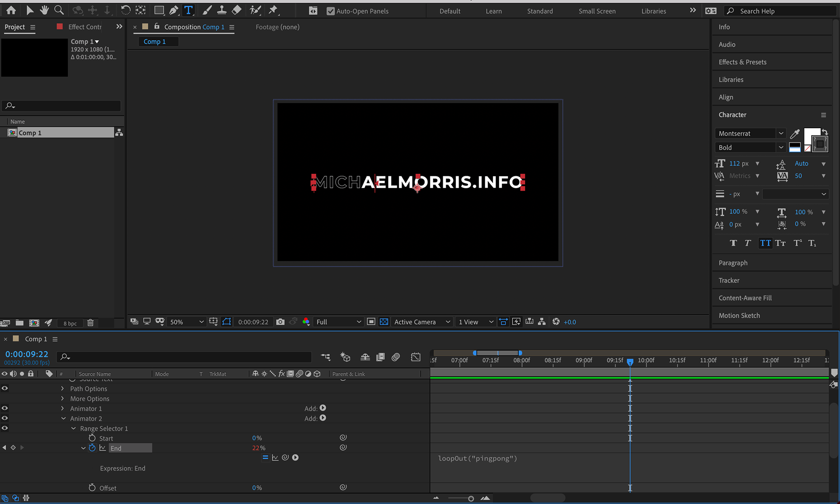
Task: Click the Character panel eyedropper icon
Action: point(795,133)
